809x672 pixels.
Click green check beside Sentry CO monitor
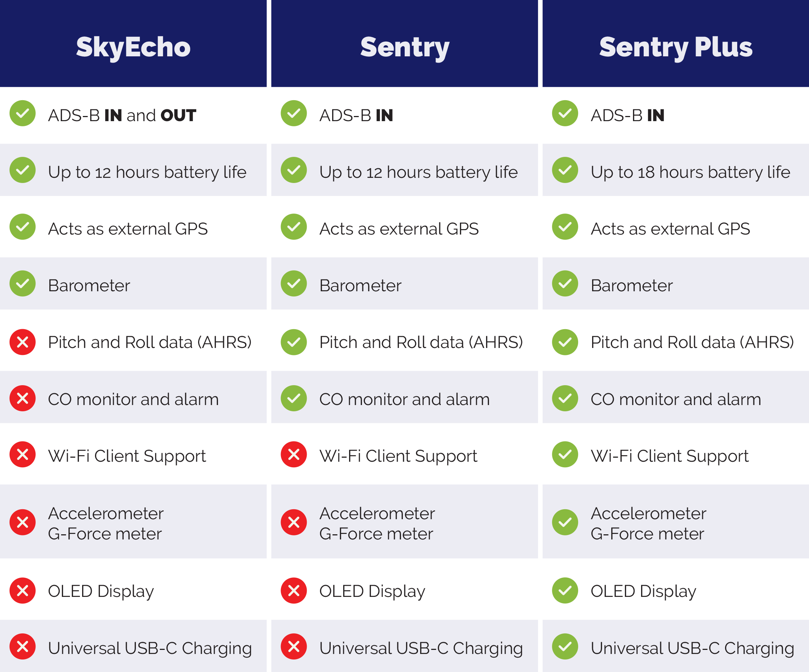[294, 398]
